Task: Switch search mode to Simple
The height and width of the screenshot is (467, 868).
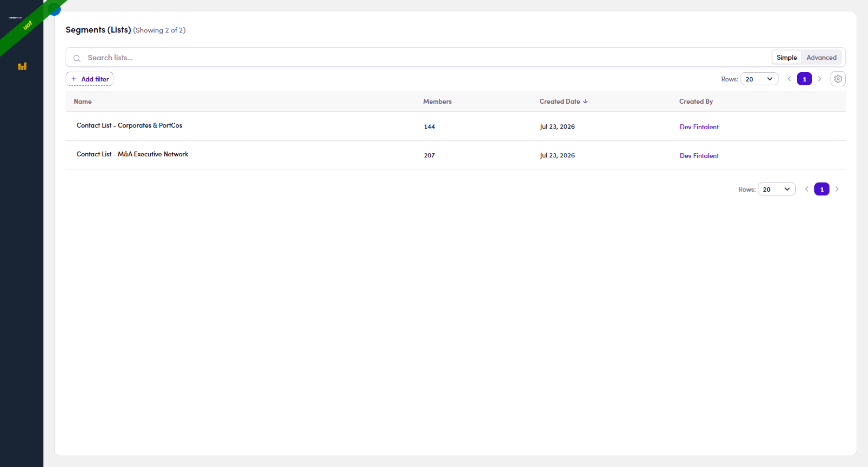Action: [787, 57]
